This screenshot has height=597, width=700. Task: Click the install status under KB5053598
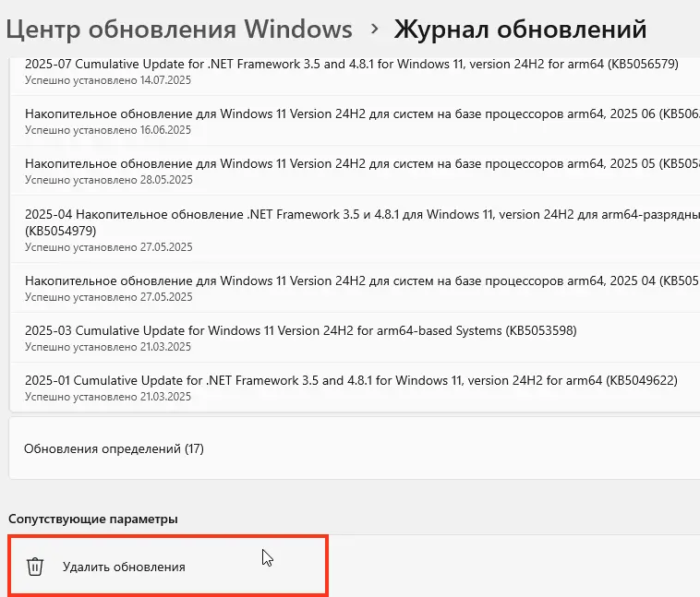[x=108, y=347]
